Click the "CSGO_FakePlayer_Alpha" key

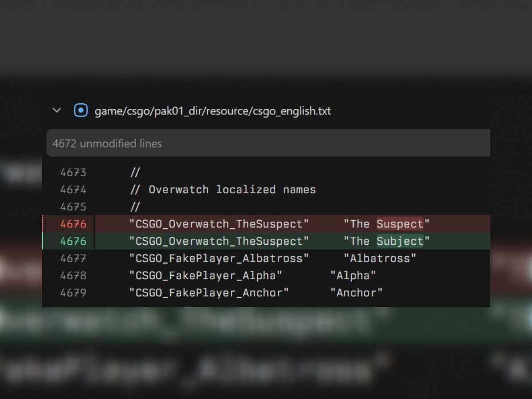click(206, 276)
